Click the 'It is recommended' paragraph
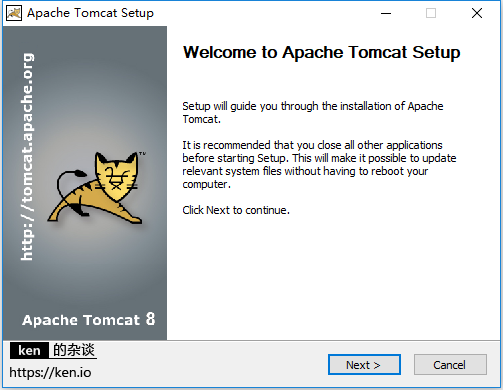The width and height of the screenshot is (503, 390). [319, 164]
